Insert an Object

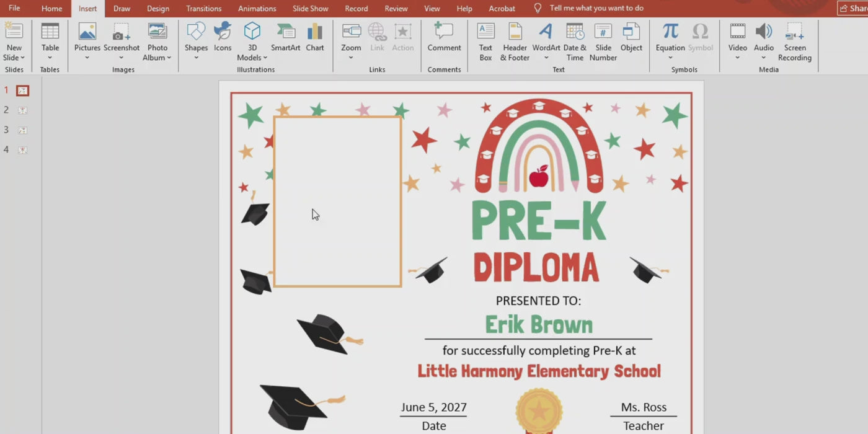pos(631,37)
